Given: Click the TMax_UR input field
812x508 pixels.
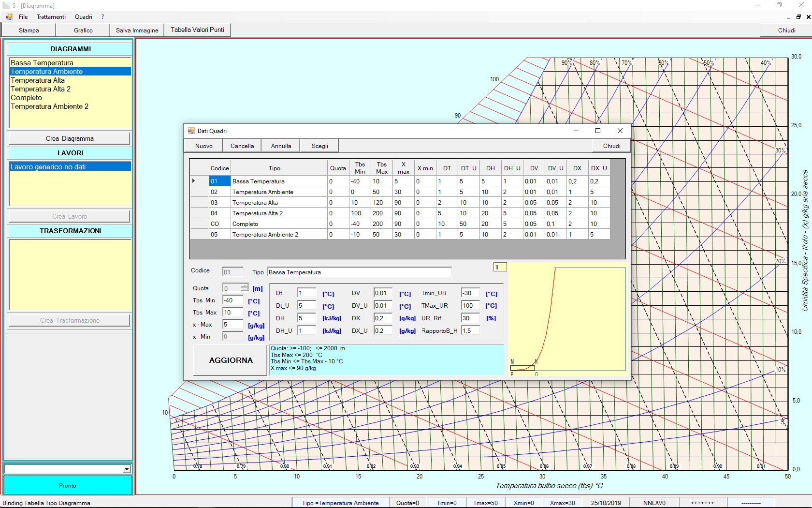Looking at the screenshot, I should click(470, 305).
